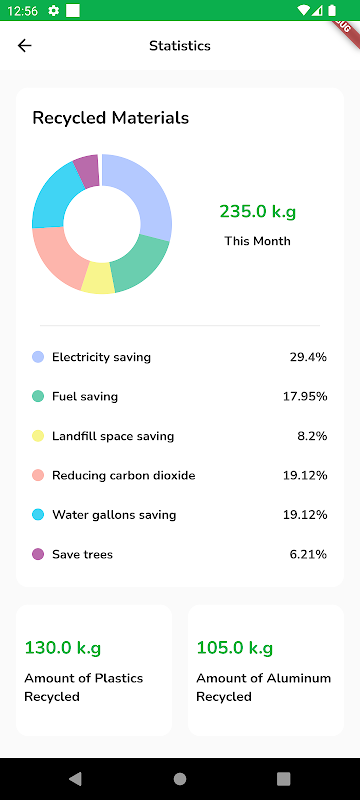The height and width of the screenshot is (800, 360).
Task: Select the Water gallons saving row
Action: [x=179, y=515]
